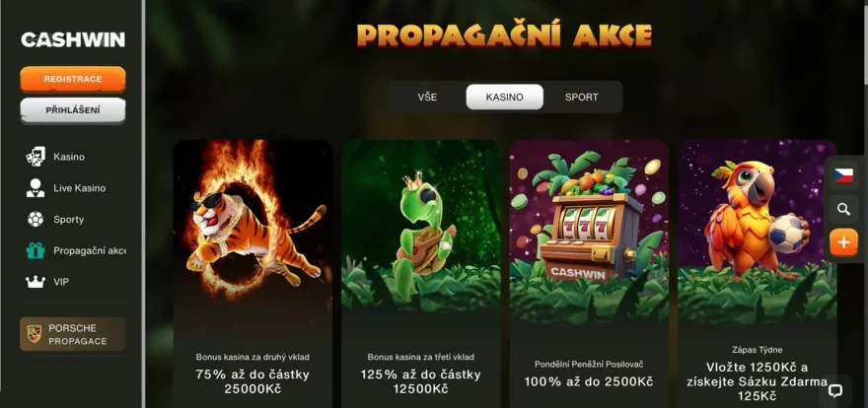The height and width of the screenshot is (408, 868).
Task: Switch to the VŠE tab
Action: point(427,98)
